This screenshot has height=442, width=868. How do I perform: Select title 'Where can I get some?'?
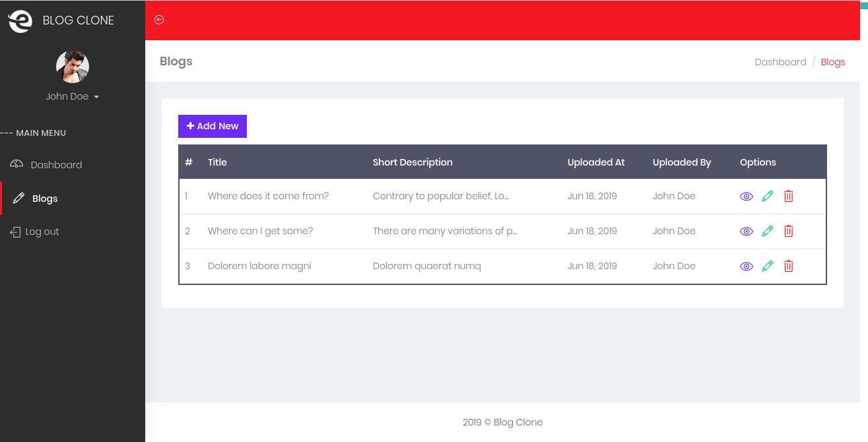click(x=260, y=231)
